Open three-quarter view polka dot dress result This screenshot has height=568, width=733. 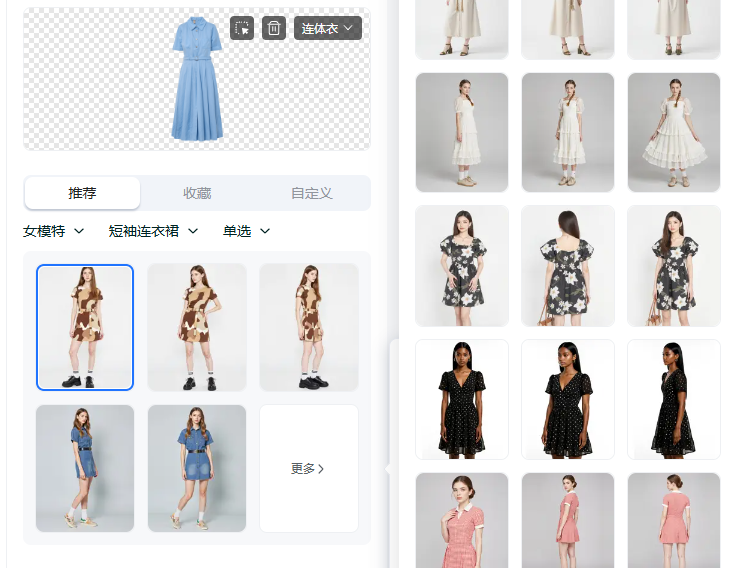tap(568, 399)
